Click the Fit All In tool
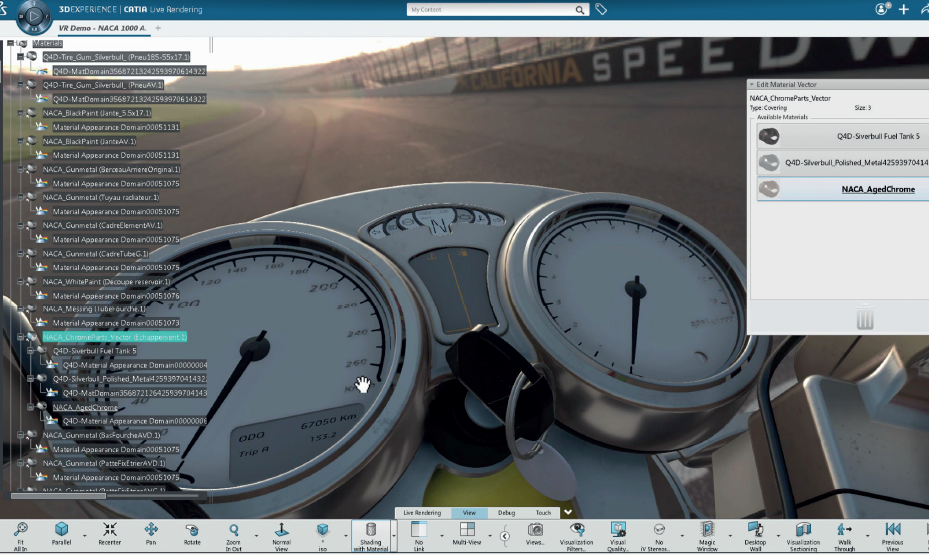Viewport: 929px width, 556px height. point(20,536)
